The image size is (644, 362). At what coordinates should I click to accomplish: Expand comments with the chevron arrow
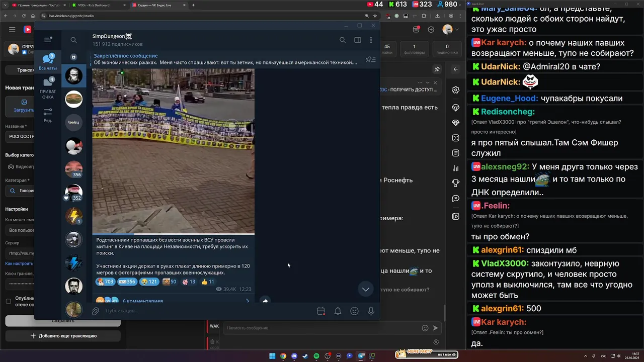tap(247, 301)
